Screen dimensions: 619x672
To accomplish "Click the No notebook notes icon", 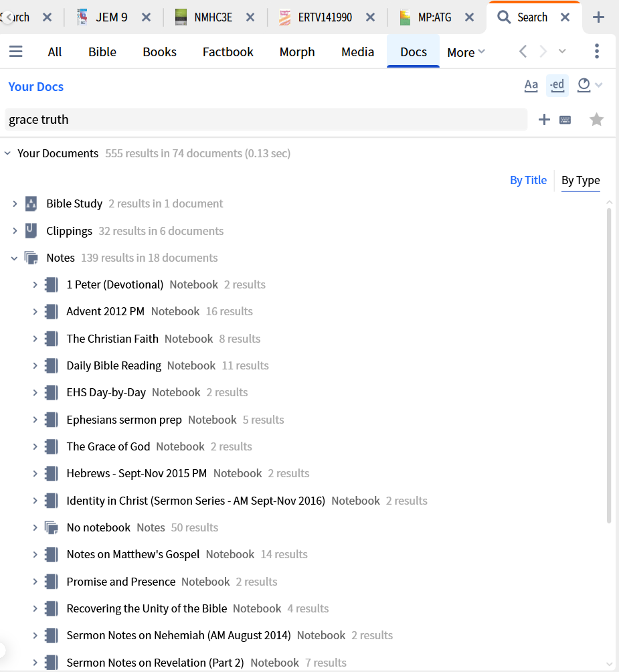I will click(x=52, y=527).
